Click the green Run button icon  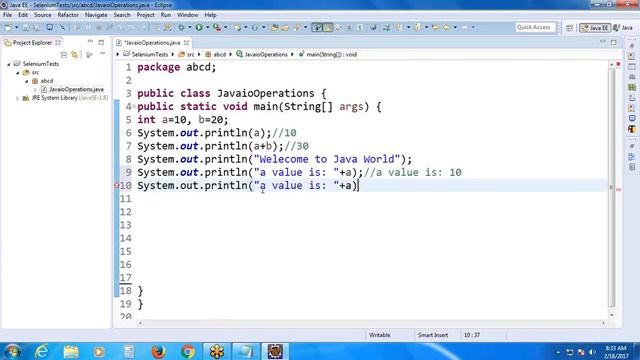[x=199, y=27]
